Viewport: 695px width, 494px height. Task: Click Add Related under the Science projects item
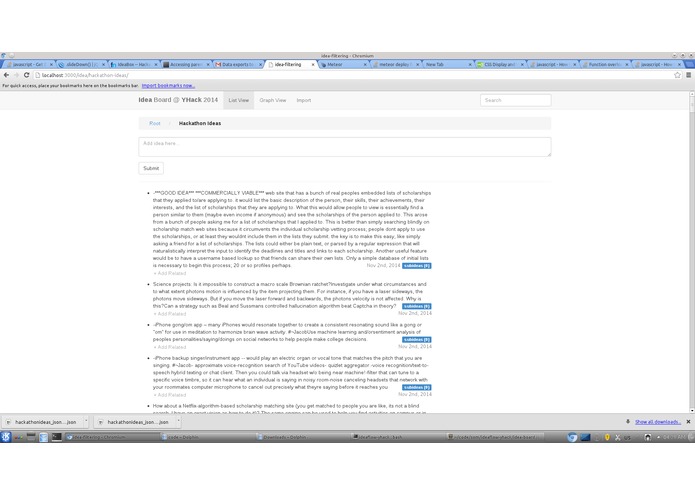coord(170,314)
